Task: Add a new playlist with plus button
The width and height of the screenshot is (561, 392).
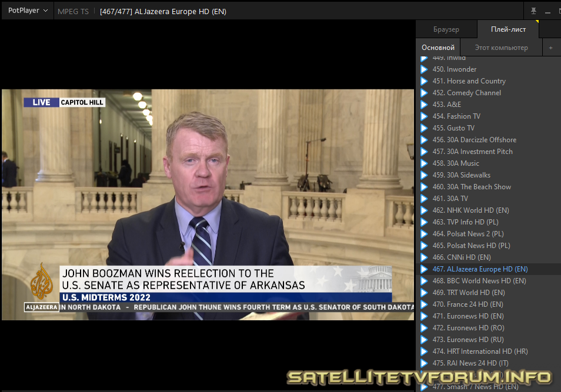Action: point(550,48)
